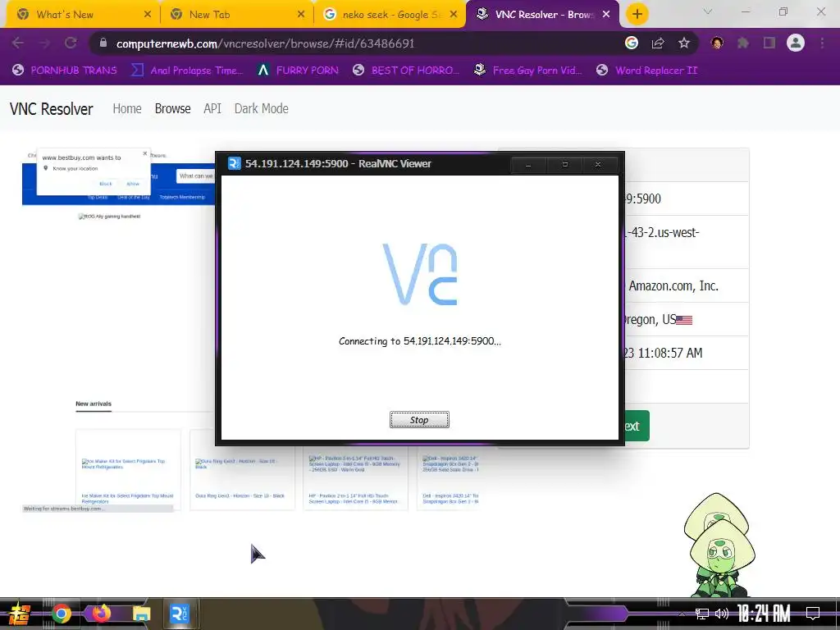
Task: Click the 10:24 AM taskbar clock
Action: (764, 614)
